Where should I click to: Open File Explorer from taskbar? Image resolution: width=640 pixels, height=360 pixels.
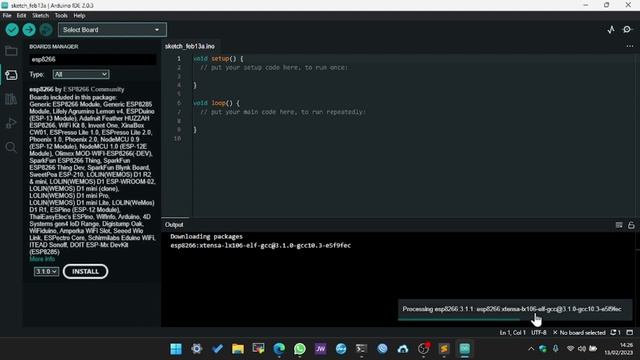[x=238, y=349]
